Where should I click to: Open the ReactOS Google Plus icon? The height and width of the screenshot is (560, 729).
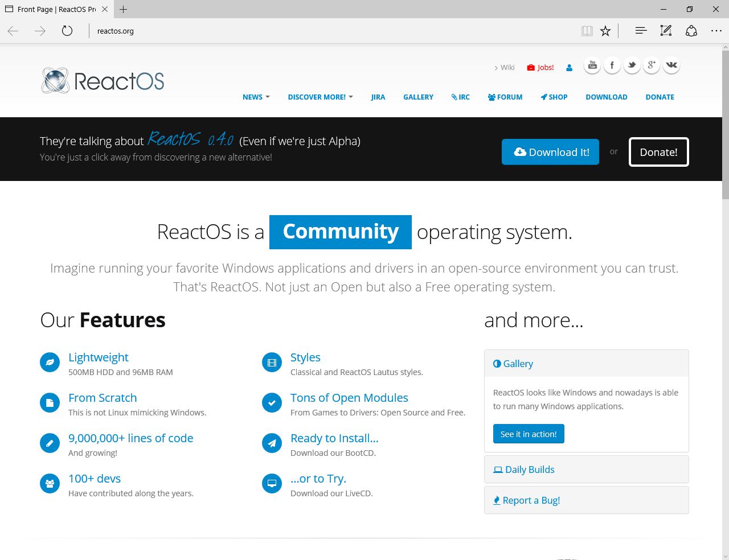pos(652,65)
